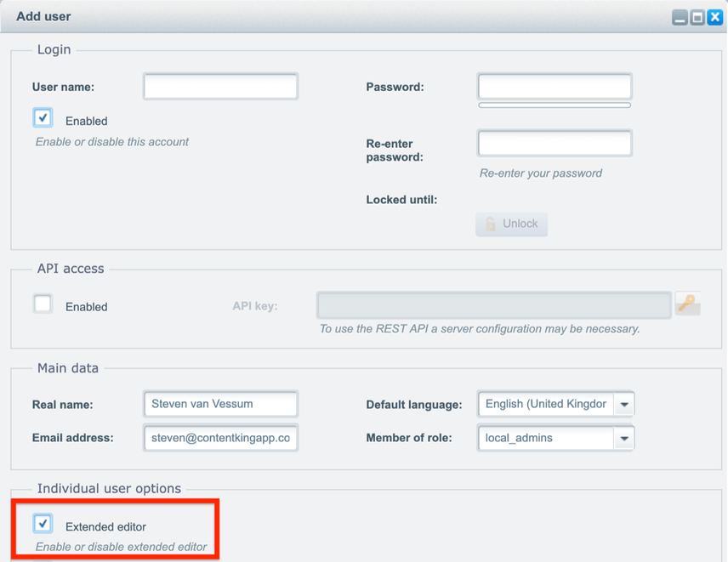Click the Email address field
The height and width of the screenshot is (562, 728).
point(220,438)
